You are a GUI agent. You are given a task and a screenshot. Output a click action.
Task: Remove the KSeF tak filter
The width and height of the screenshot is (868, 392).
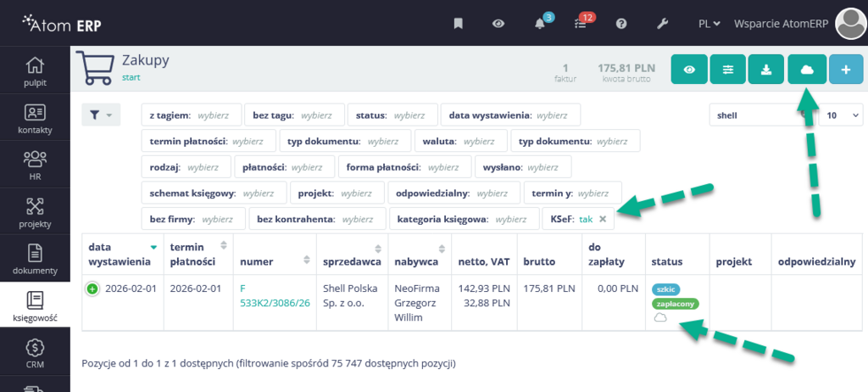coord(603,219)
